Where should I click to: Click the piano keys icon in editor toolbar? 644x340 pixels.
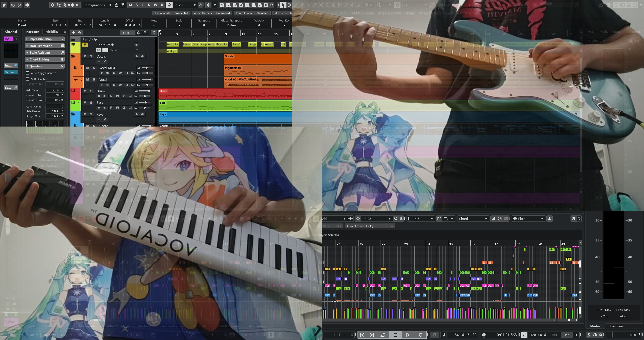(x=550, y=219)
